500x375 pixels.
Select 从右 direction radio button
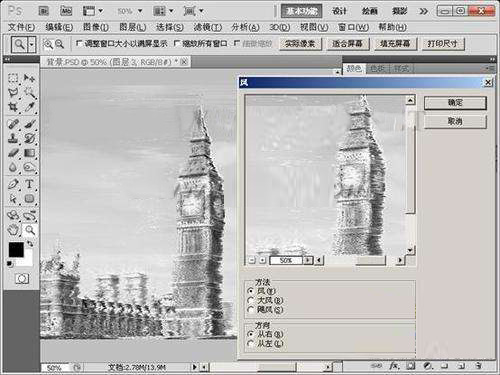tap(250, 334)
